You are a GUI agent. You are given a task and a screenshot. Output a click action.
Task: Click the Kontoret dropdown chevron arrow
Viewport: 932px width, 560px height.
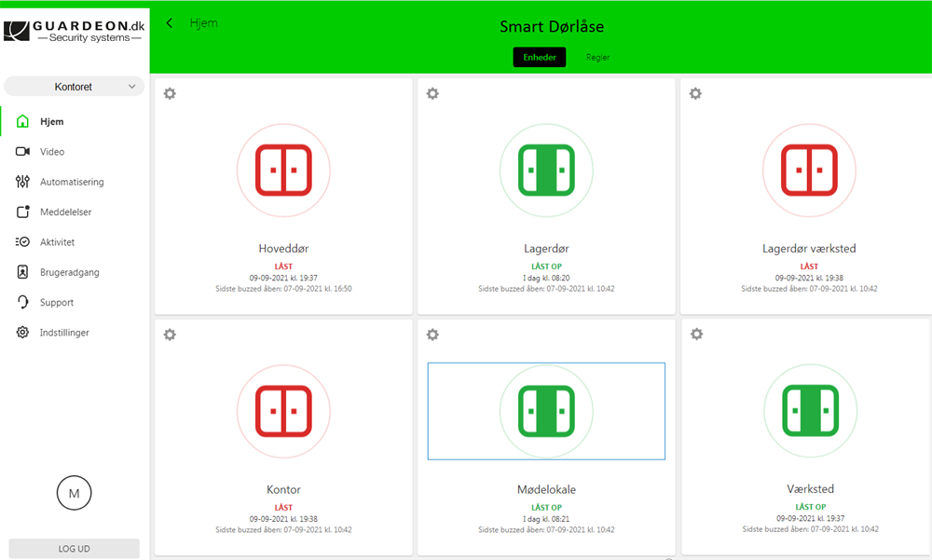point(132,87)
